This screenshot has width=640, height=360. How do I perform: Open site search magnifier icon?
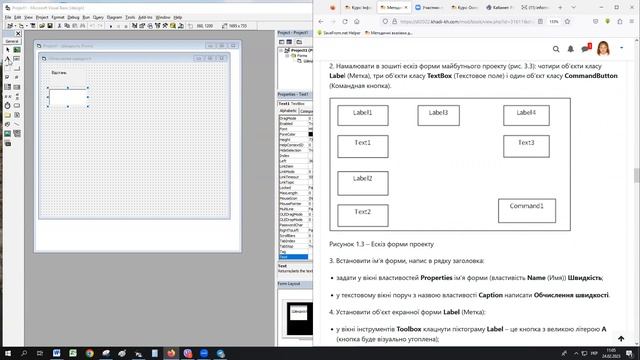(556, 49)
